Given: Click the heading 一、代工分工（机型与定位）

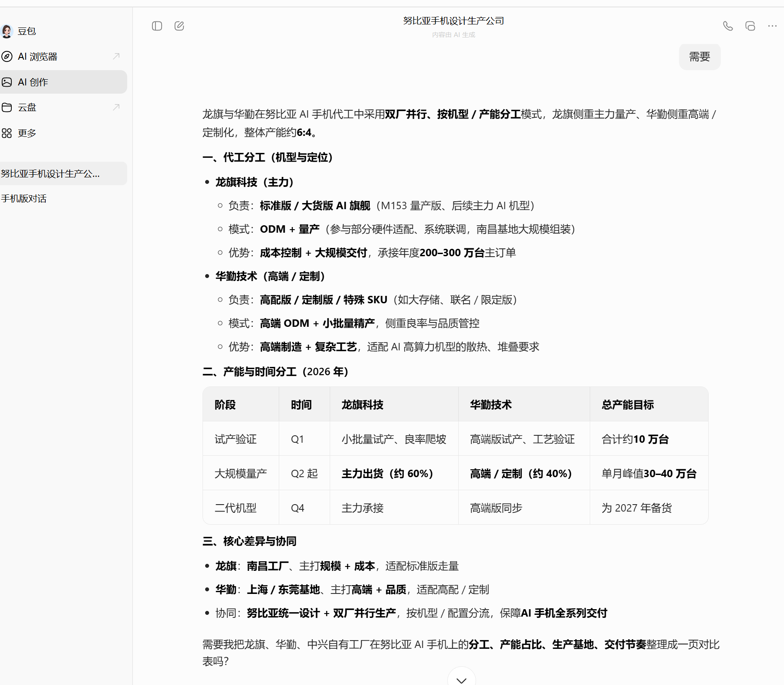Looking at the screenshot, I should (x=268, y=157).
